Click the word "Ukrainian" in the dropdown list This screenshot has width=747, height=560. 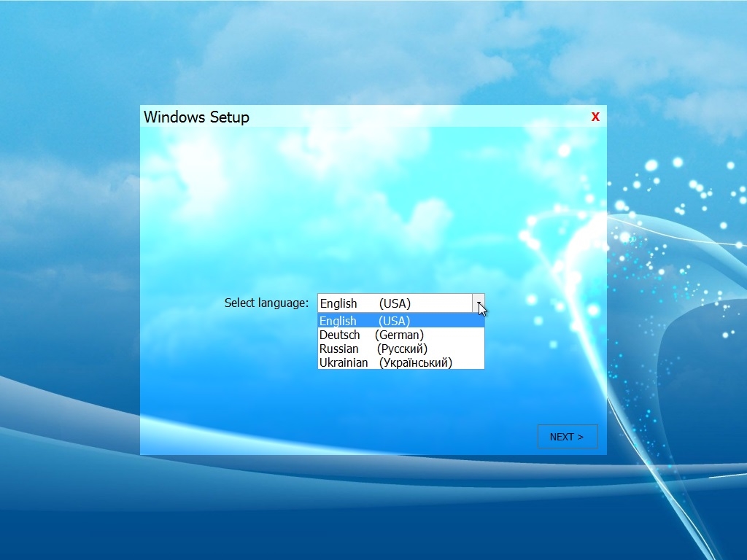(344, 362)
